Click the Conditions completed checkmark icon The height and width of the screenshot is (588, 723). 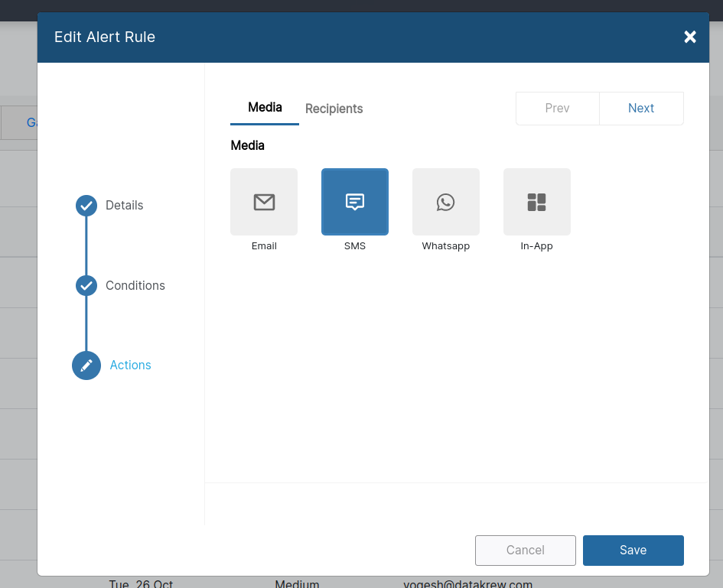click(86, 285)
